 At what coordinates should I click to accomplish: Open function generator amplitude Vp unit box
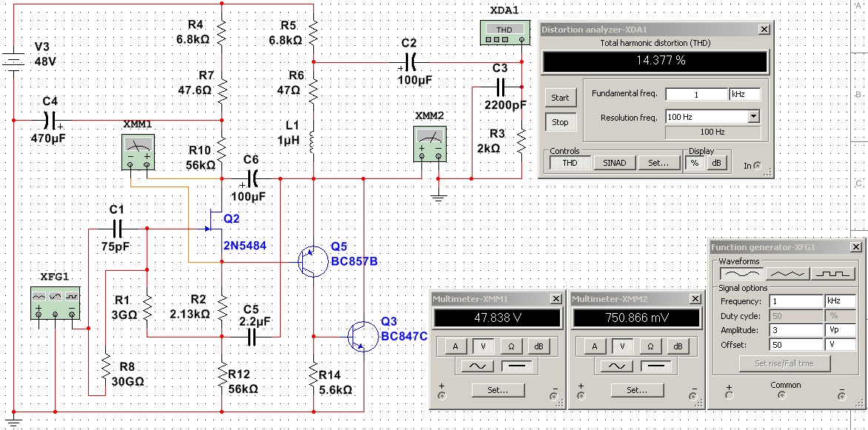pyautogui.click(x=840, y=330)
